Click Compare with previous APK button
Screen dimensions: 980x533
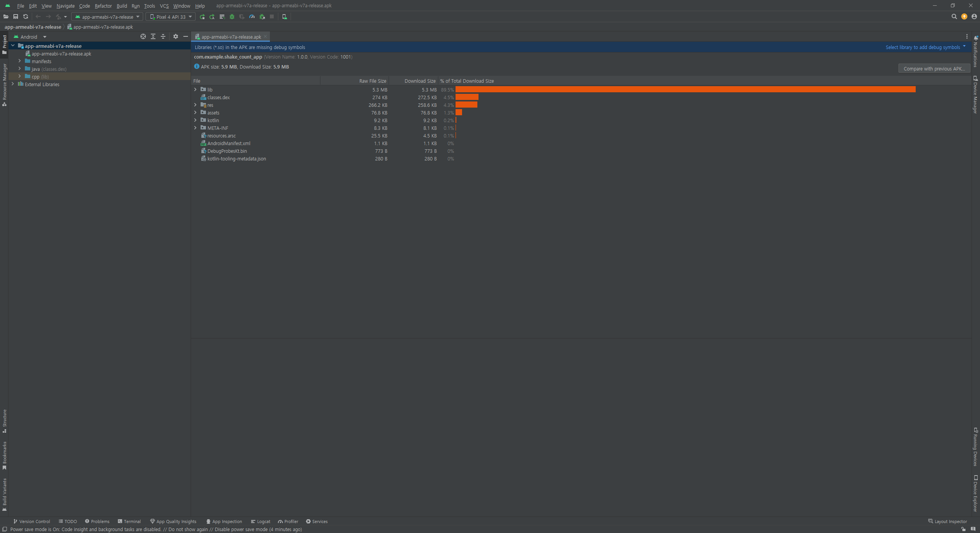coord(934,69)
